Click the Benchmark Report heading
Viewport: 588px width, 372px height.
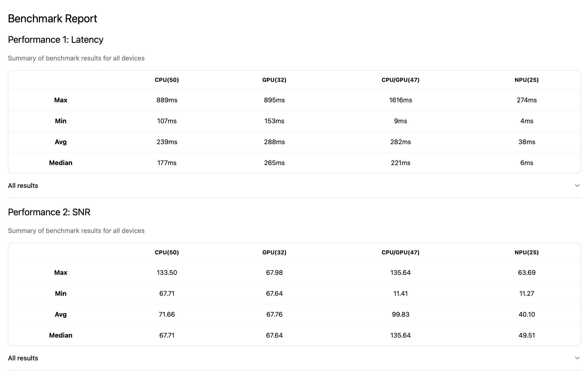[52, 19]
